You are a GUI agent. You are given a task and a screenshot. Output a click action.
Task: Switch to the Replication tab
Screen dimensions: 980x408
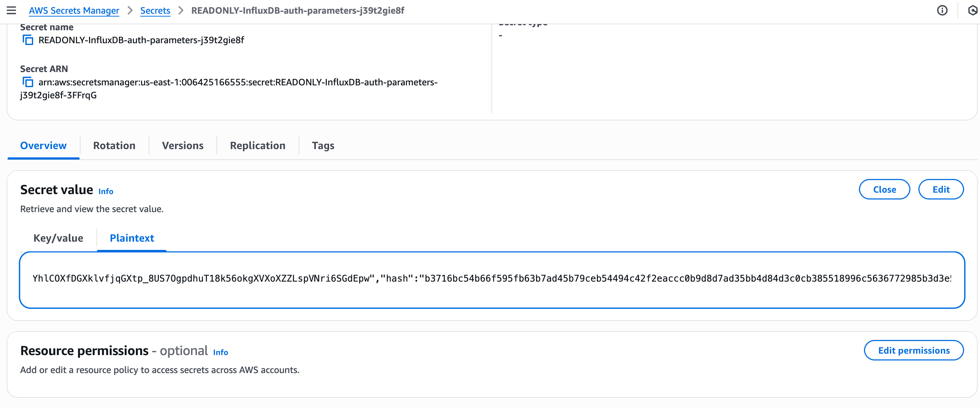258,145
